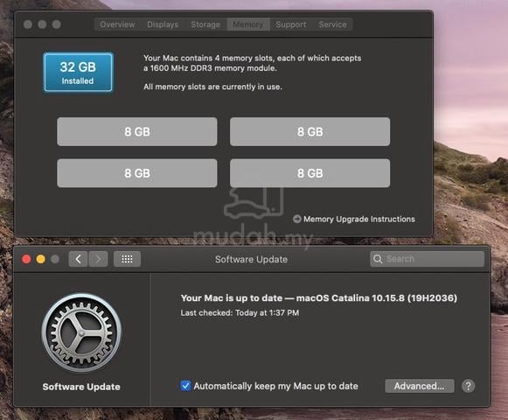Viewport: 508px width, 420px height.
Task: Select the Memory tab
Action: [x=248, y=24]
